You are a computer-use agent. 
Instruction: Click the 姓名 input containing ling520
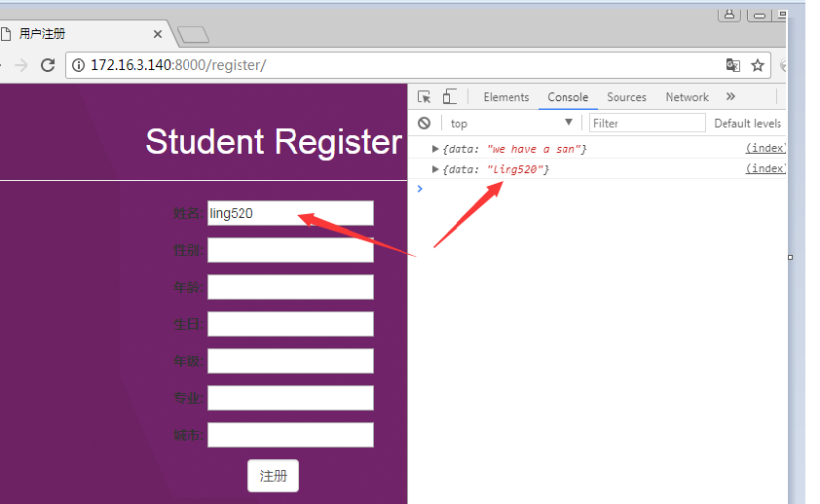coord(290,213)
